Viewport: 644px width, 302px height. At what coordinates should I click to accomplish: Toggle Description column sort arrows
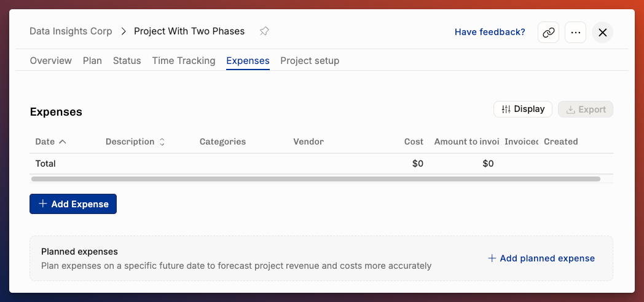click(x=162, y=141)
